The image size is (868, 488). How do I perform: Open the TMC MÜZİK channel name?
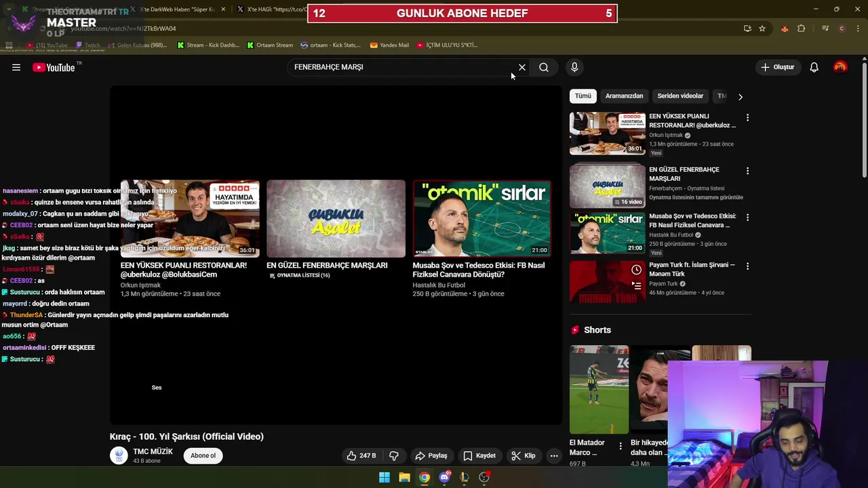click(153, 451)
